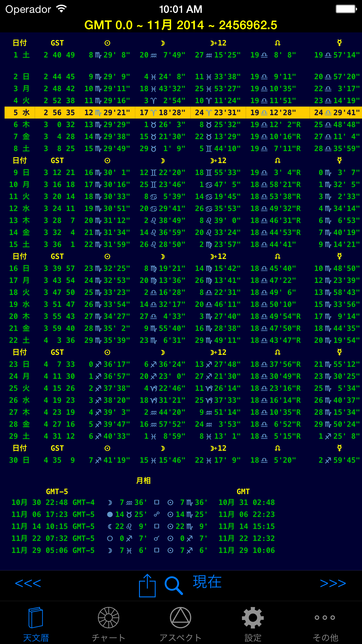The image size is (362, 644).
Task: Switch to the アスペクト aspects tab
Action: [180, 625]
